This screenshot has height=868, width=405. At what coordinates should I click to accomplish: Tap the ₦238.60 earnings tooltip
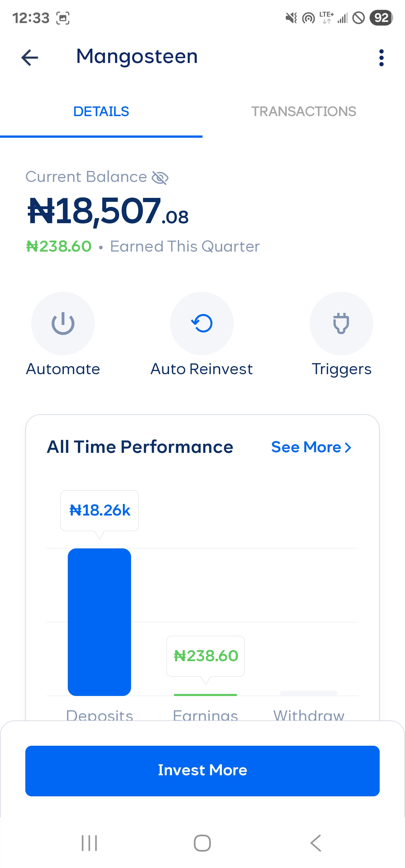click(x=206, y=656)
